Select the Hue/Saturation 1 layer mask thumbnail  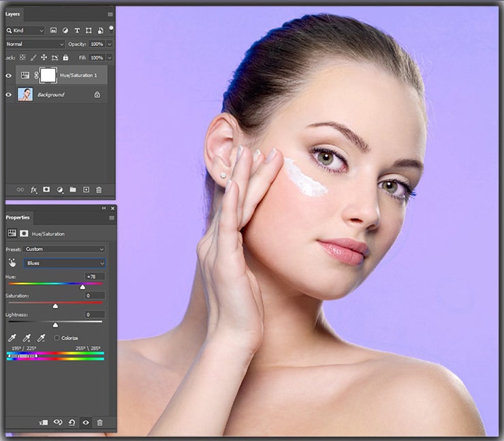pyautogui.click(x=48, y=75)
